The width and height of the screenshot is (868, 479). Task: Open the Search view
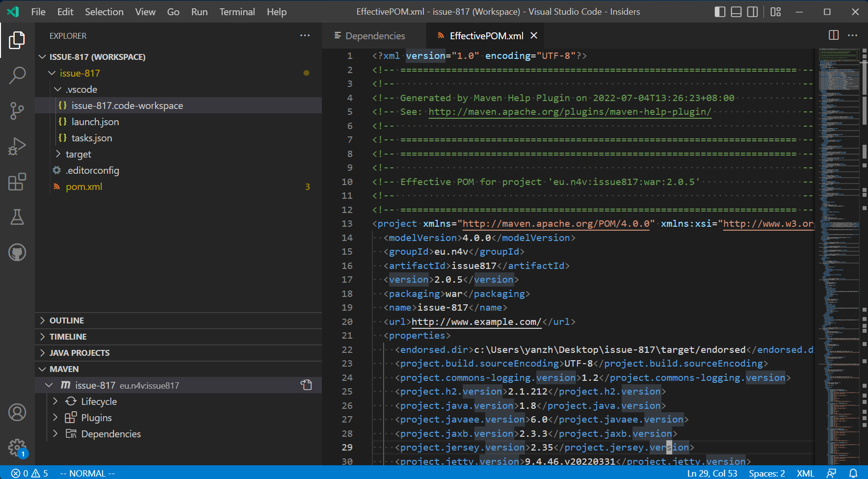point(17,75)
